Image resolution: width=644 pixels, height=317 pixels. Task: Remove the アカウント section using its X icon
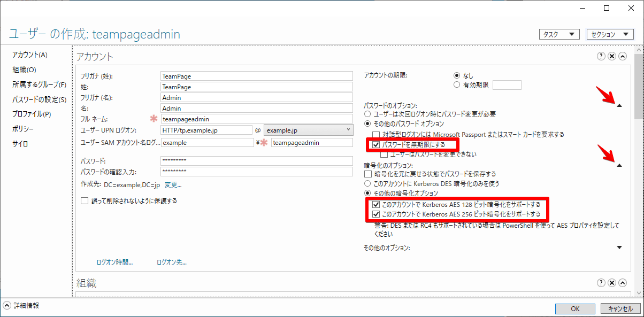pyautogui.click(x=611, y=56)
